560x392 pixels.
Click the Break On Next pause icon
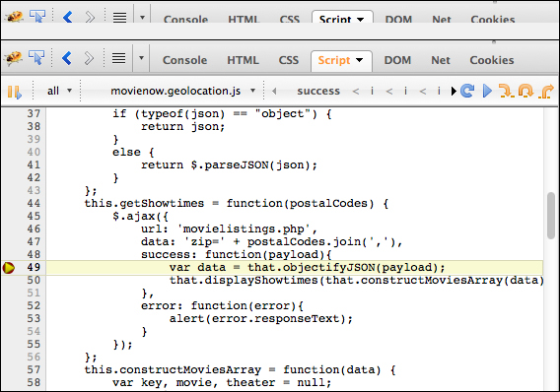pyautogui.click(x=14, y=92)
